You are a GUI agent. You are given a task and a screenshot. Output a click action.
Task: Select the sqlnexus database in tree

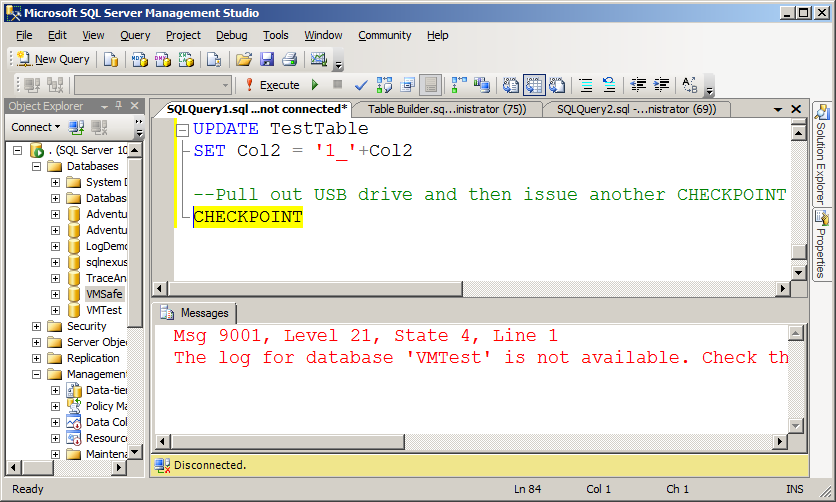pyautogui.click(x=107, y=262)
